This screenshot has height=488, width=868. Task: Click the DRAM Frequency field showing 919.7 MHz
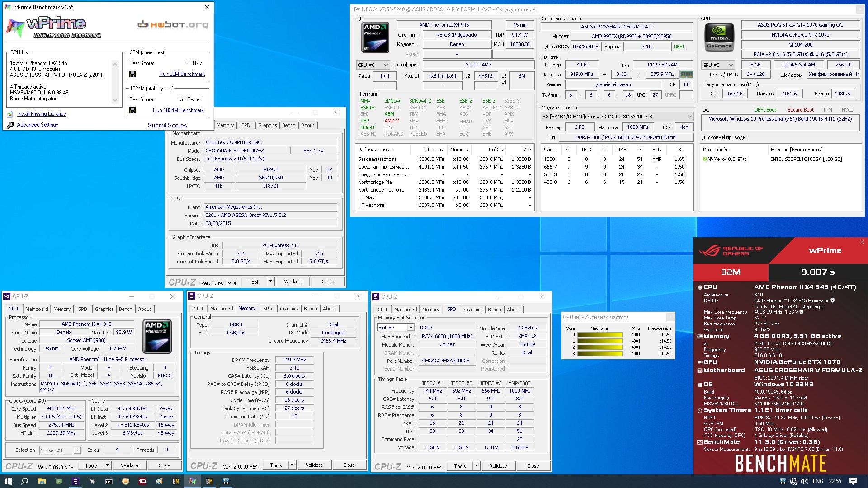[294, 360]
